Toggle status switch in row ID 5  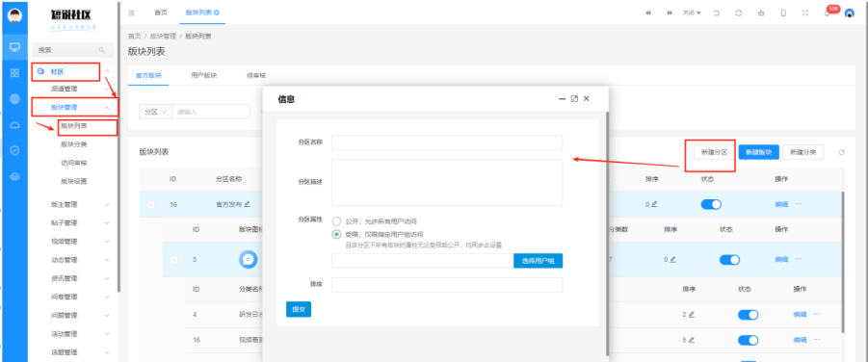click(x=729, y=260)
